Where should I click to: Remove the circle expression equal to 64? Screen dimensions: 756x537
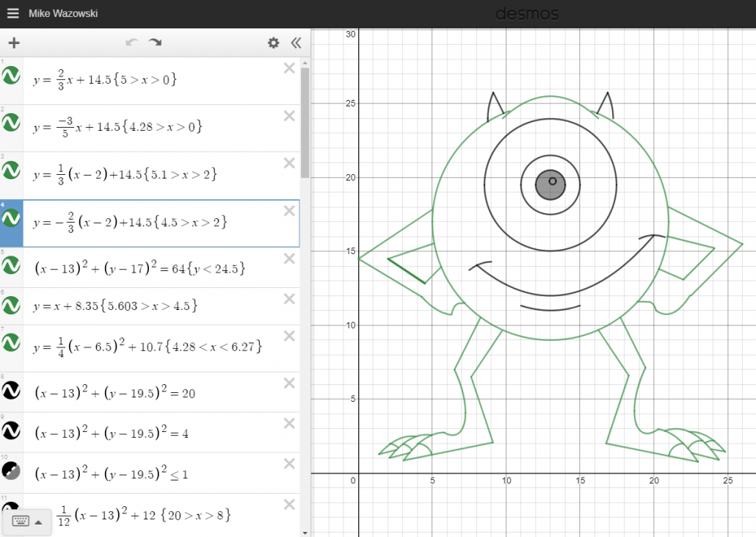point(289,259)
